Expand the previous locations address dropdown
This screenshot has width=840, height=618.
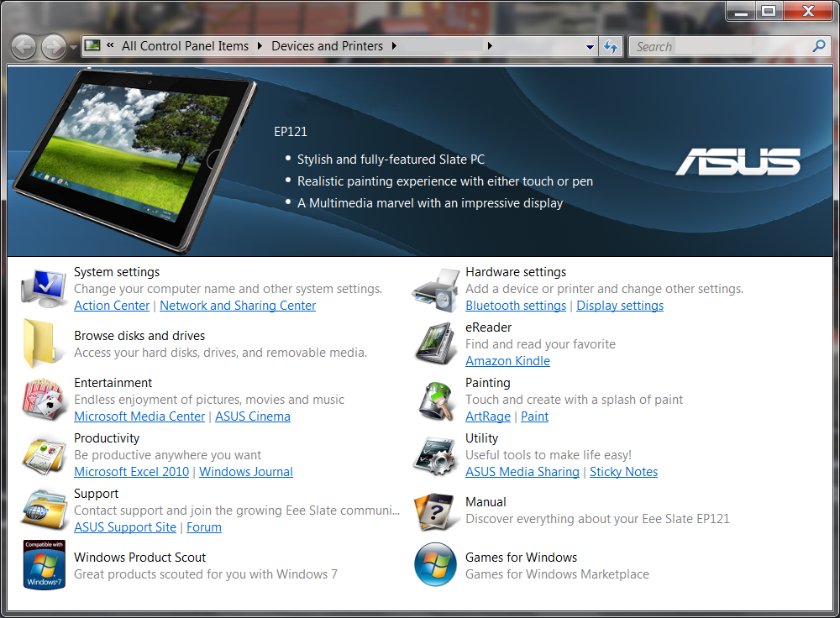point(590,46)
